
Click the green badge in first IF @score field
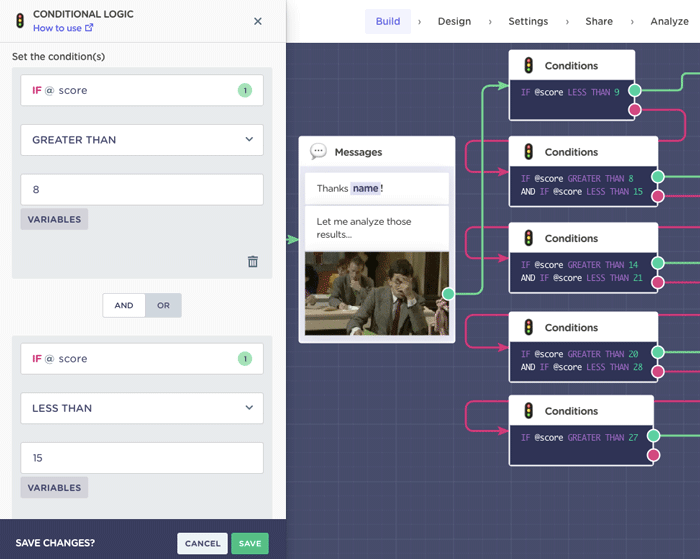245,90
